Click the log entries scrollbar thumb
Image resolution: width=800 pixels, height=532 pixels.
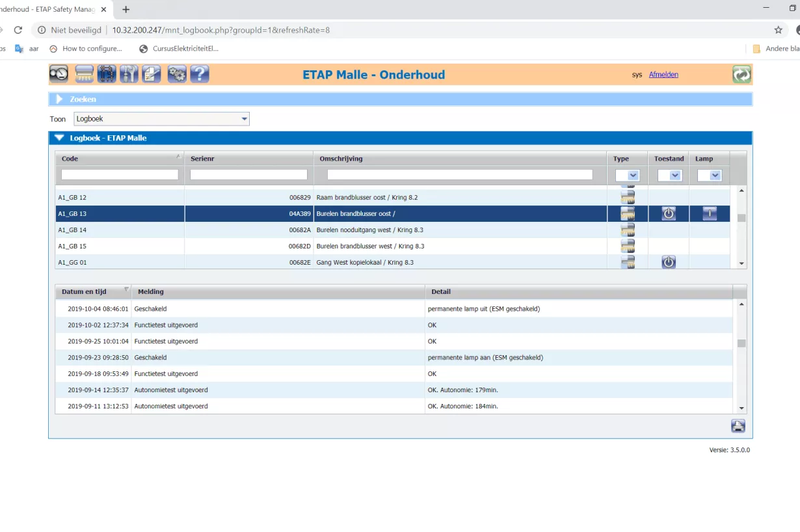coord(741,343)
